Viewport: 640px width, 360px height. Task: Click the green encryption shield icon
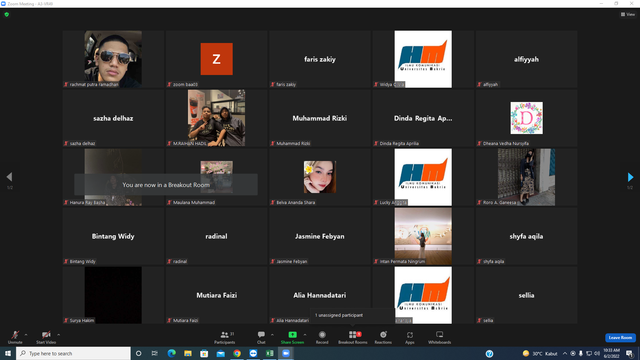(x=7, y=14)
